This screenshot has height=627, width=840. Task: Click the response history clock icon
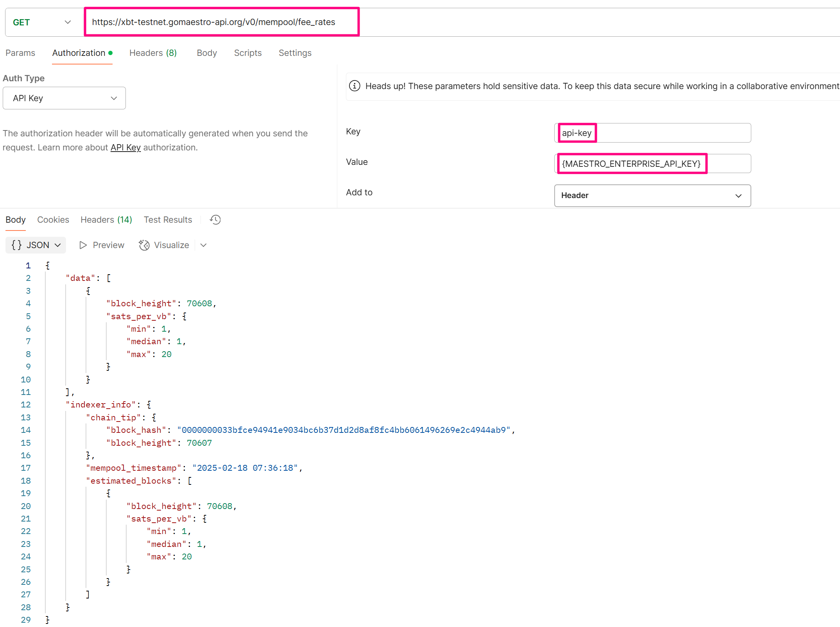click(x=215, y=220)
